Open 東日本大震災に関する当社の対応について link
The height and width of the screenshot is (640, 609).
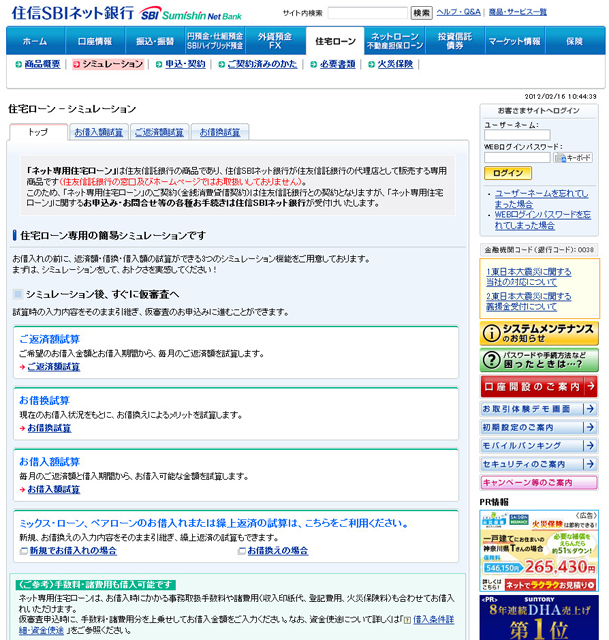click(x=529, y=277)
